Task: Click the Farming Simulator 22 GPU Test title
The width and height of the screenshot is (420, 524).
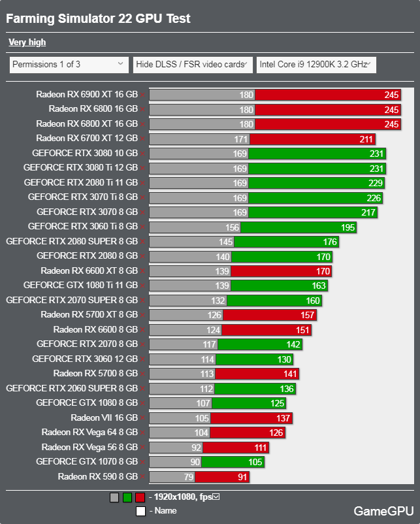Action: coord(98,19)
